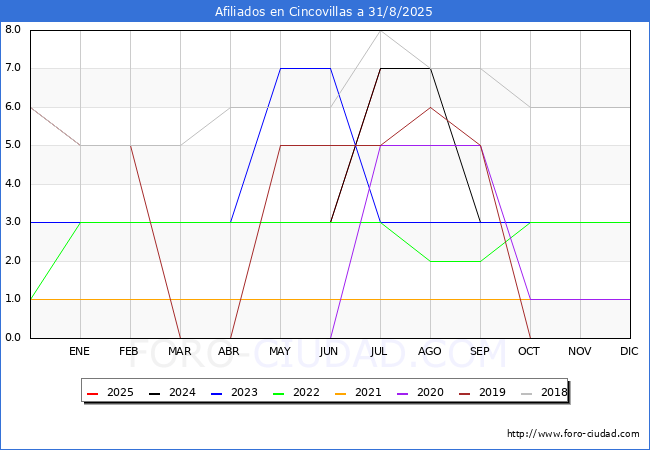Select the 2020 legend label

430,392
